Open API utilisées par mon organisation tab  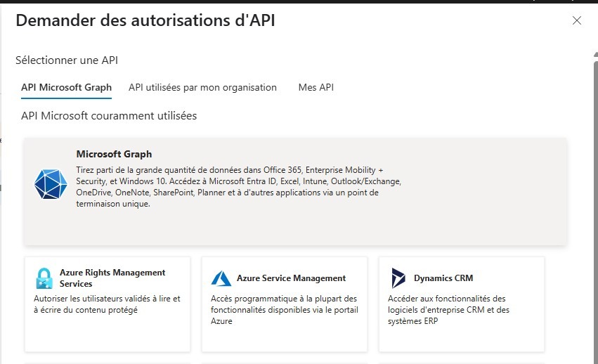(202, 87)
